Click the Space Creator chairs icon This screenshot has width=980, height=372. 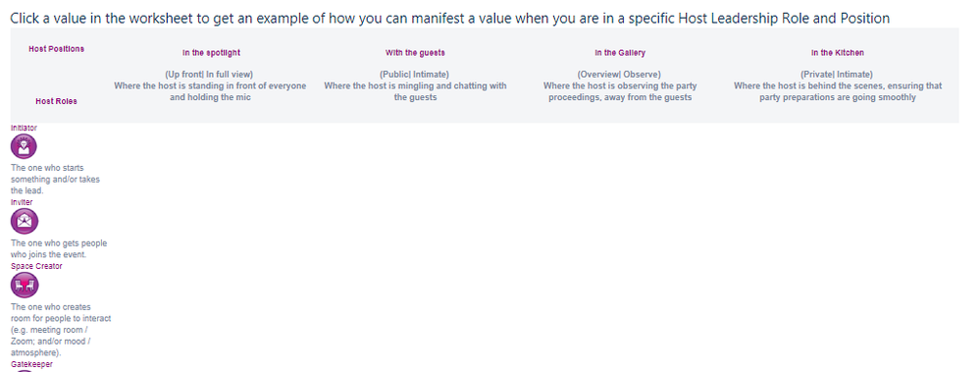pyautogui.click(x=25, y=285)
